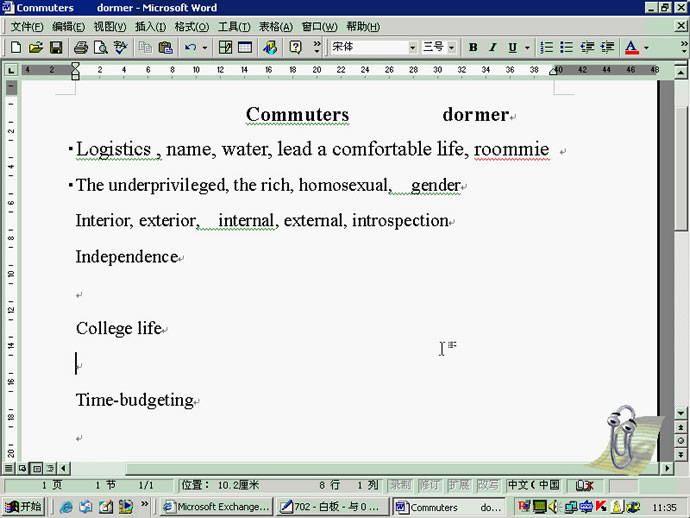Image resolution: width=690 pixels, height=518 pixels.
Task: Open Office Assistant help icon
Action: pos(295,47)
